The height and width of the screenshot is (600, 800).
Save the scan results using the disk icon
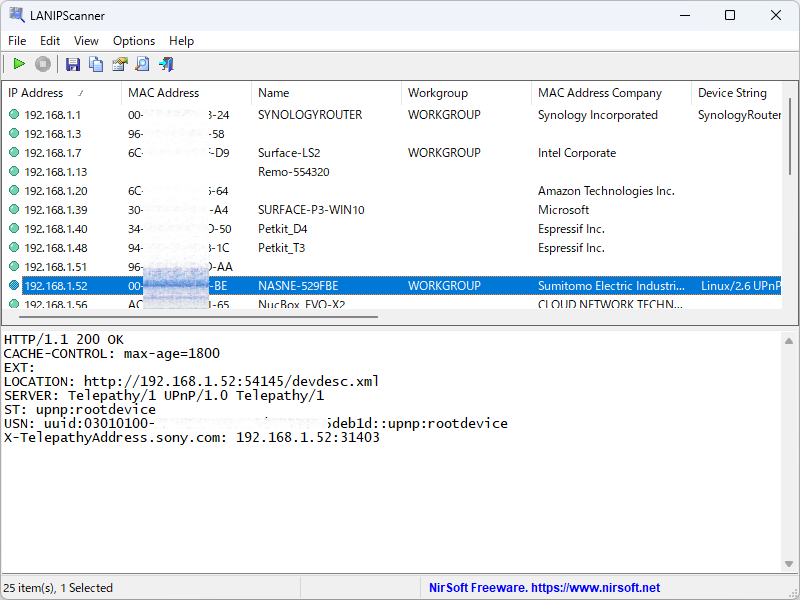(x=72, y=63)
